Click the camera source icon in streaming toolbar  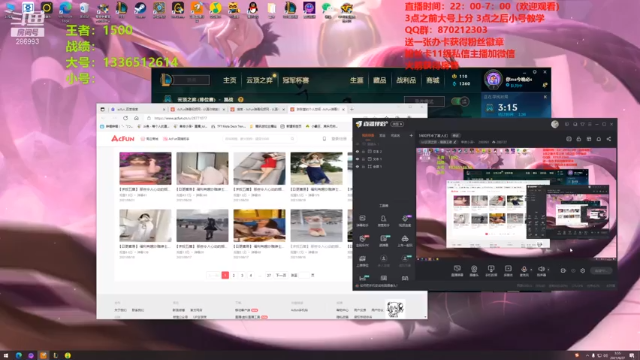tap(474, 269)
